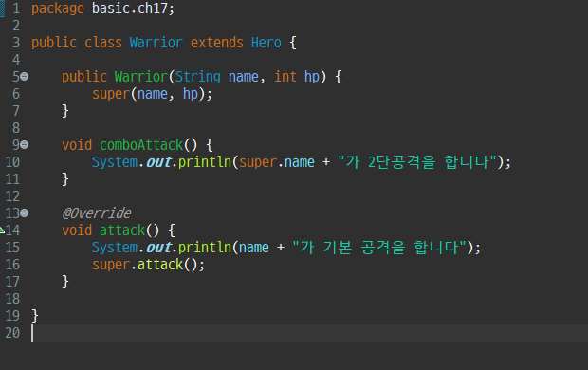Click super.name on line 10

click(277, 162)
